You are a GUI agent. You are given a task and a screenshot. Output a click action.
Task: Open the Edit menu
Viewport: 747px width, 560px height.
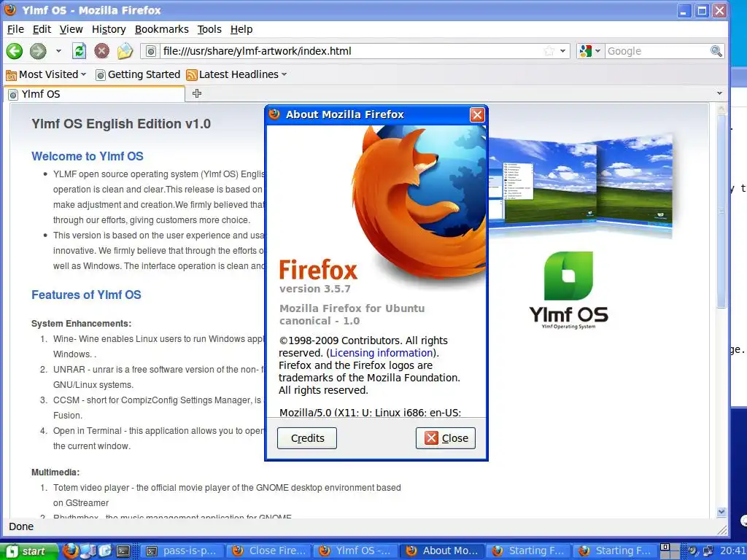(x=42, y=29)
